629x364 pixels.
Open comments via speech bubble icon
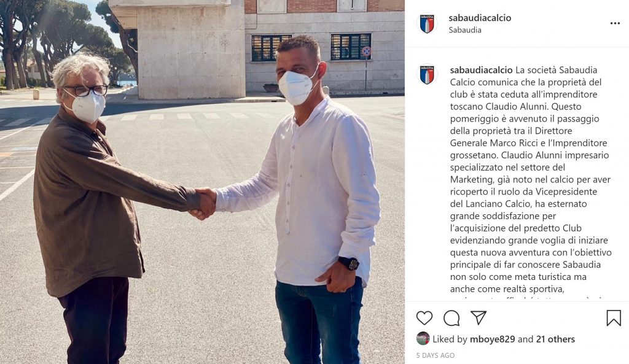pyautogui.click(x=451, y=319)
